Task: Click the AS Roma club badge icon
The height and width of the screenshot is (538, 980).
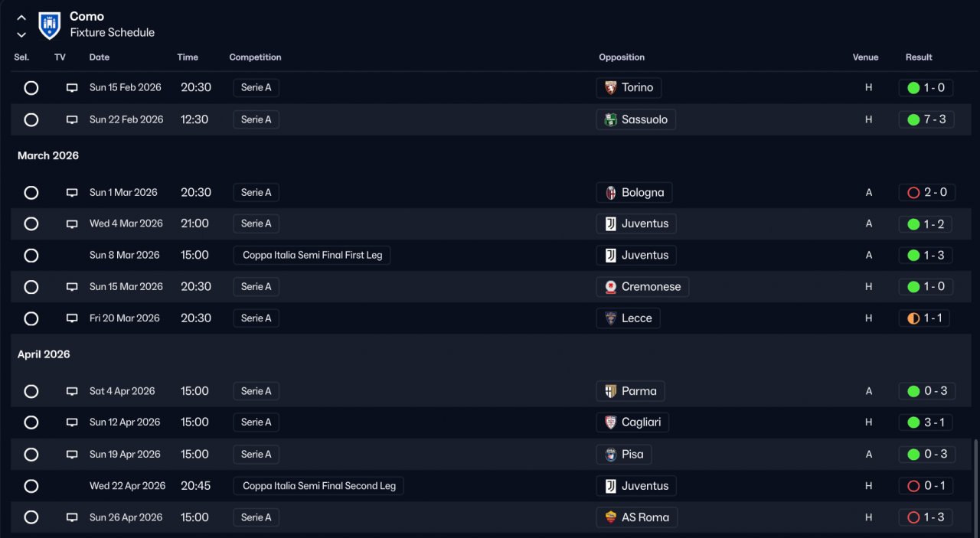Action: [x=610, y=517]
